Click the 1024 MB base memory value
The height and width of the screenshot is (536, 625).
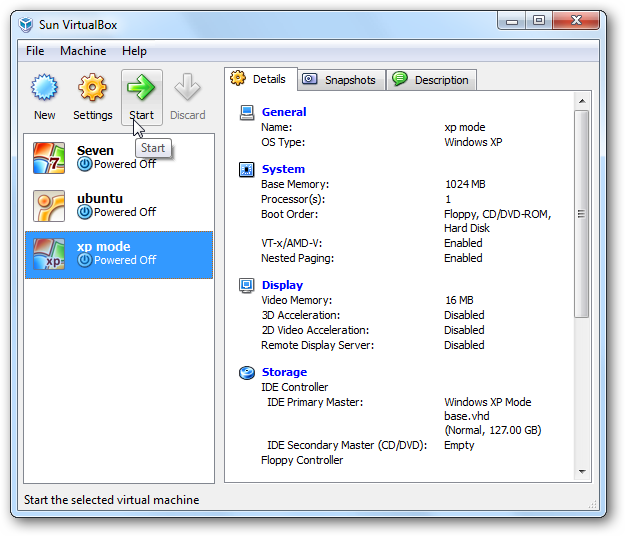coord(465,184)
